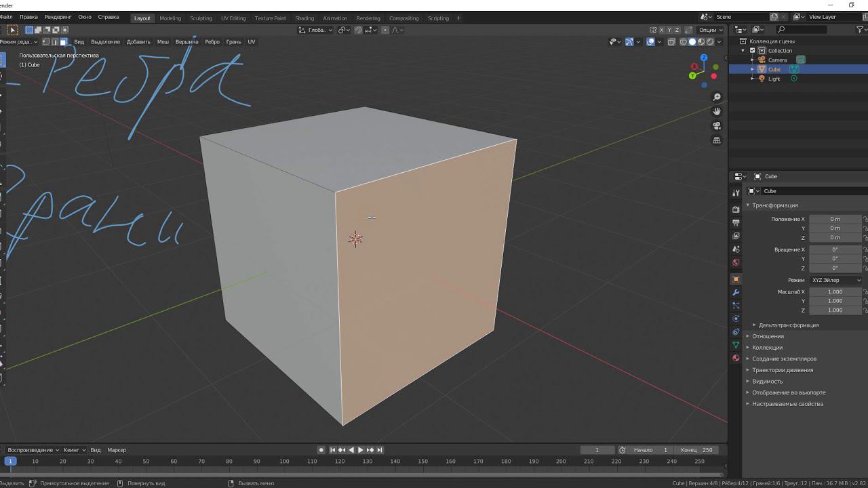
Task: Open Рендеринг menu
Action: (58, 17)
